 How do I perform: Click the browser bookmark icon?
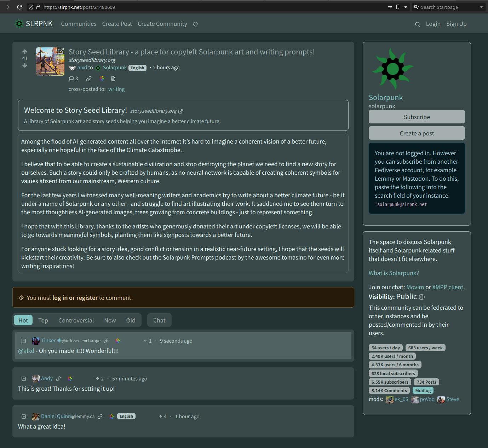pyautogui.click(x=398, y=7)
